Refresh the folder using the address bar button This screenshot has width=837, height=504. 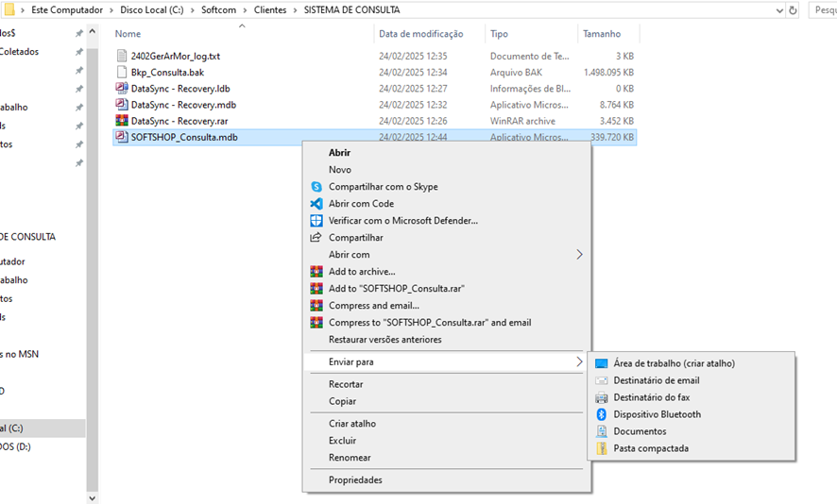coord(794,10)
